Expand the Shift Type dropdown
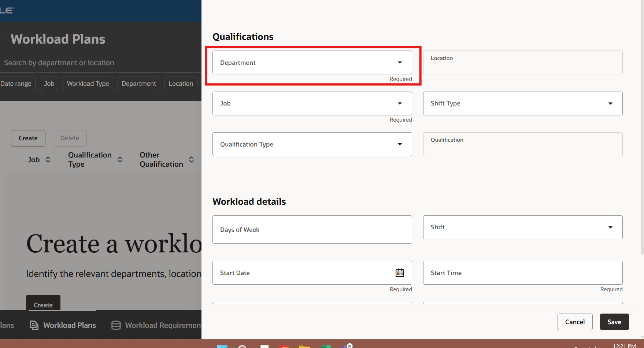Viewport: 644px width, 348px height. point(610,103)
